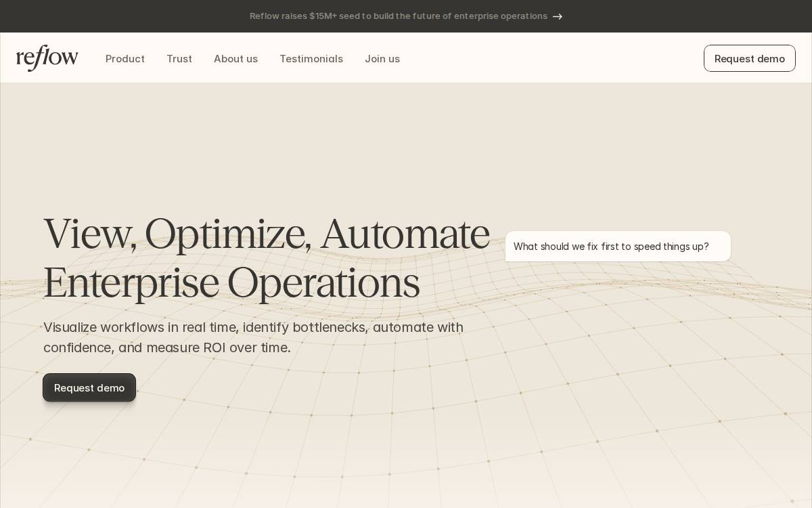Open the Product nav item
Viewport: 812px width, 508px height.
point(125,59)
